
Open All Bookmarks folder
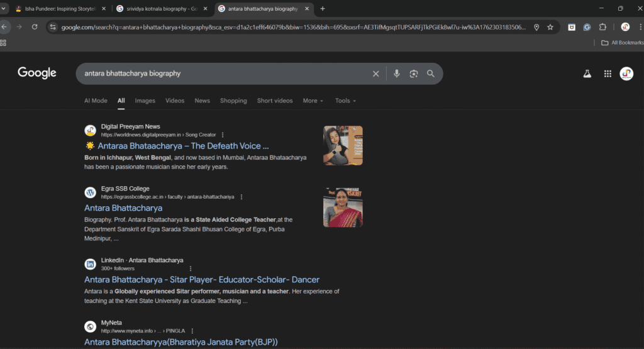pos(622,43)
